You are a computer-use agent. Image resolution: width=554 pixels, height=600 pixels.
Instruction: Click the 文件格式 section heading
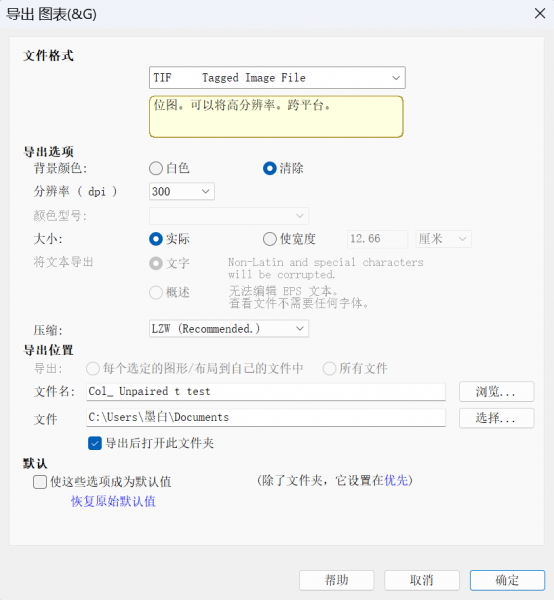[x=48, y=56]
